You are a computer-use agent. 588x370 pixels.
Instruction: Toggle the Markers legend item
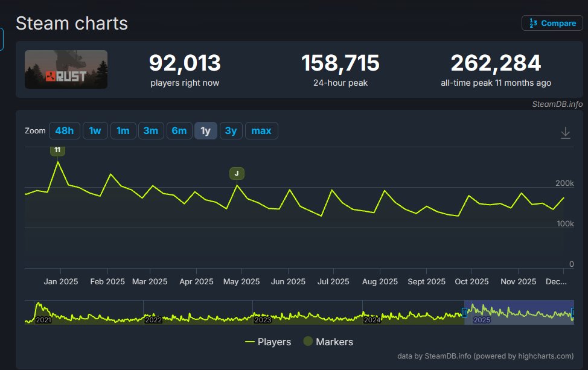pos(328,342)
